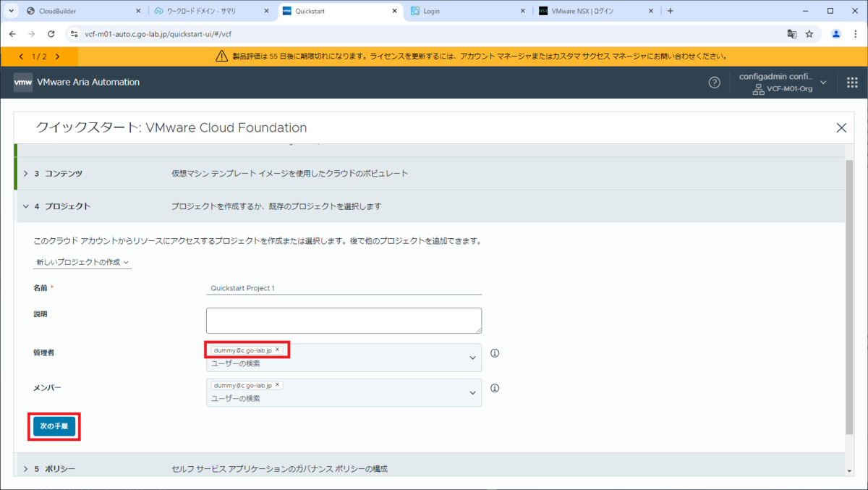This screenshot has width=868, height=490.
Task: Bookmark this page with the star icon
Action: [809, 34]
